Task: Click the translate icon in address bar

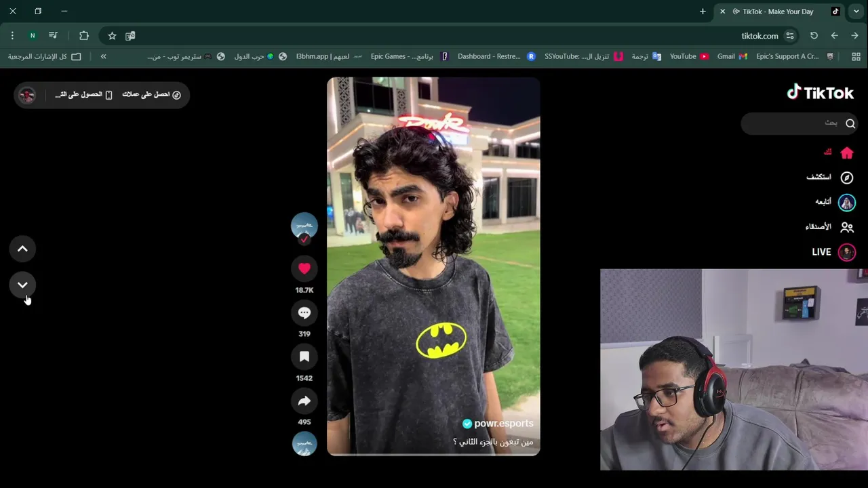Action: (x=130, y=36)
